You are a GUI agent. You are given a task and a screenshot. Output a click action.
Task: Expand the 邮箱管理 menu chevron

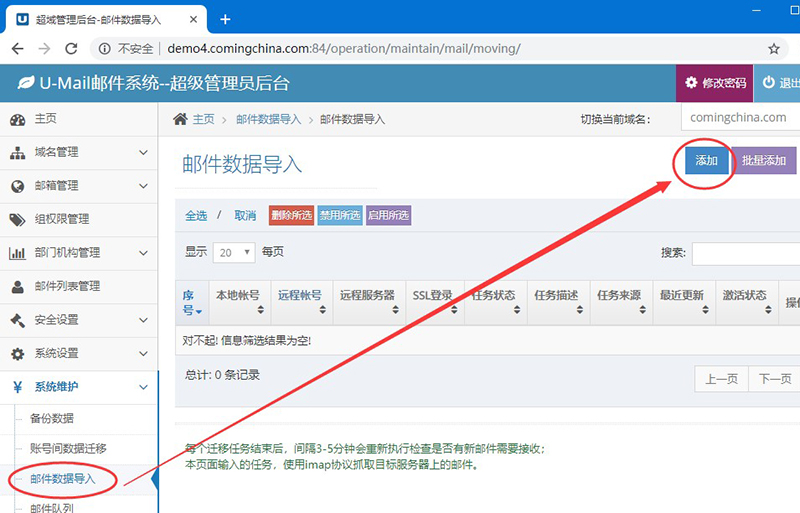click(x=143, y=186)
